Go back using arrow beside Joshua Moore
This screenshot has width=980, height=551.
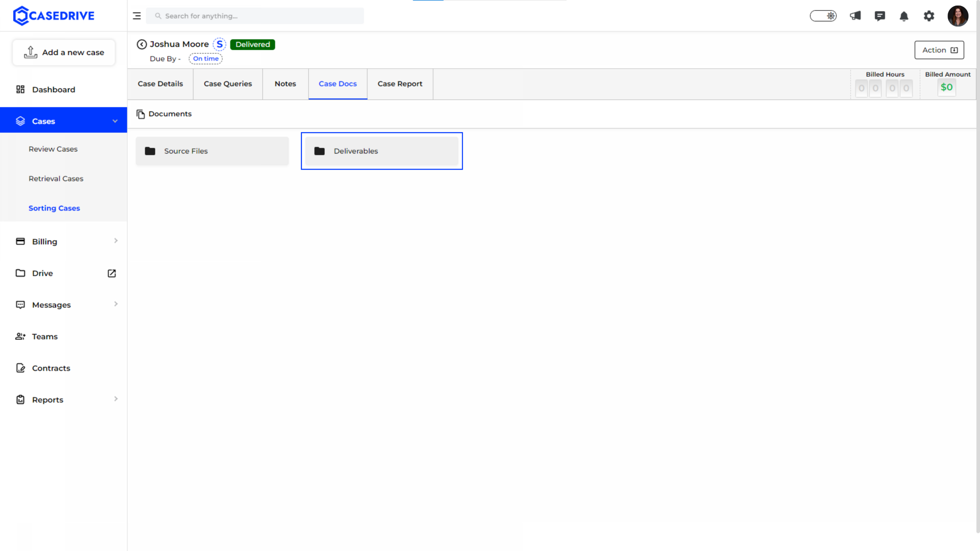142,45
